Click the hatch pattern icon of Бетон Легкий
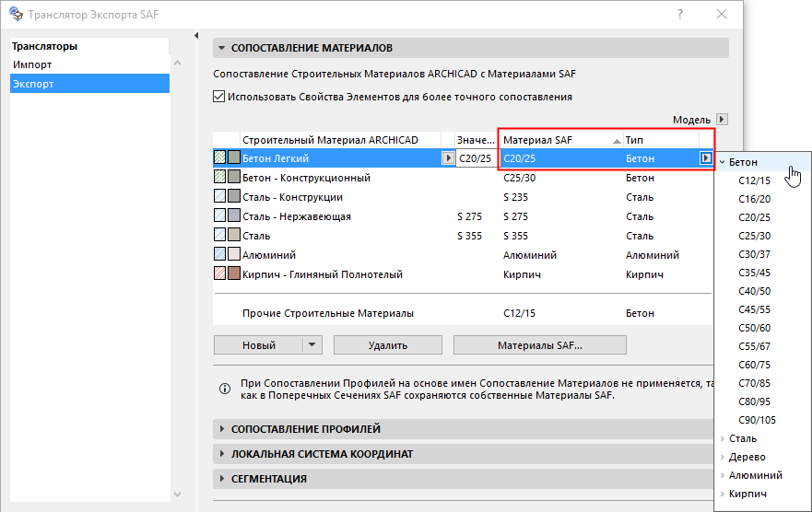812x512 pixels. (x=220, y=157)
